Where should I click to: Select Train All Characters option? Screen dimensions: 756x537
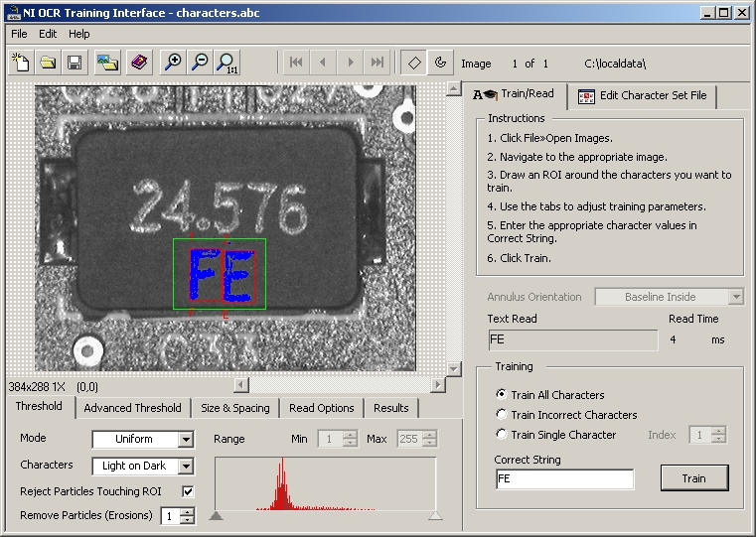[x=502, y=394]
